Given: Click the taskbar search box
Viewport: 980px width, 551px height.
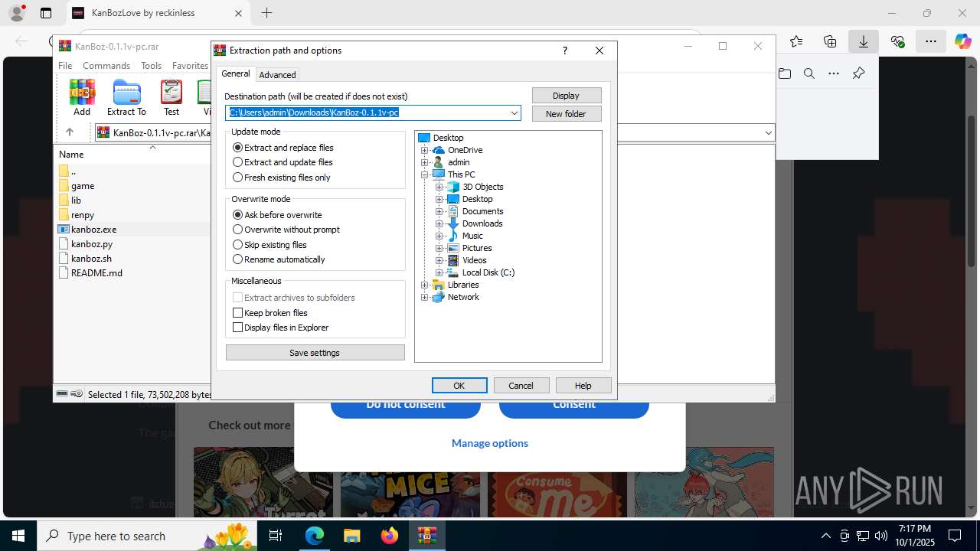Looking at the screenshot, I should click(x=147, y=536).
